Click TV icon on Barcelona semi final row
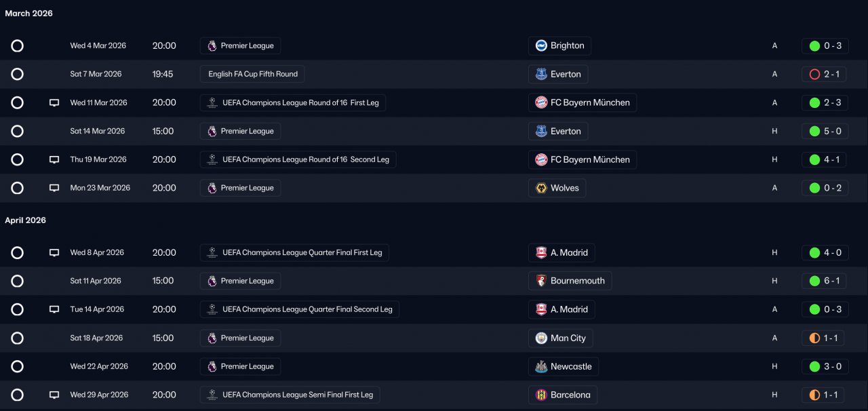Screen dimensions: 868x411 (x=54, y=395)
